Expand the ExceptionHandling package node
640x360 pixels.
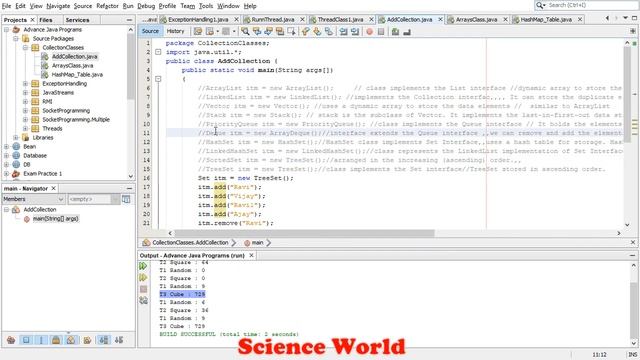(25, 84)
